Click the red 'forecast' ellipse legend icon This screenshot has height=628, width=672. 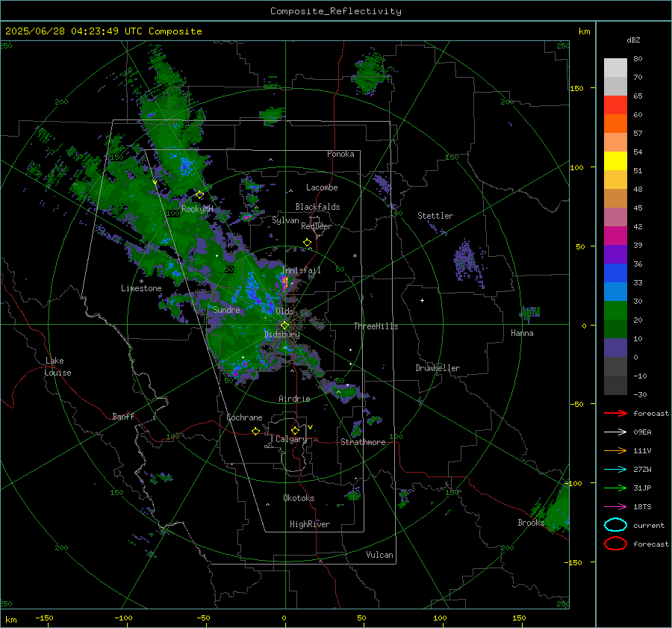coord(615,544)
